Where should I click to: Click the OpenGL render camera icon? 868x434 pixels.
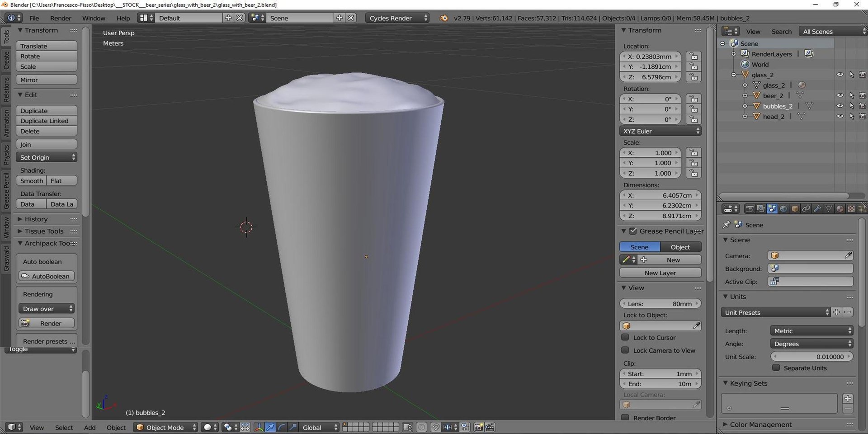point(479,427)
